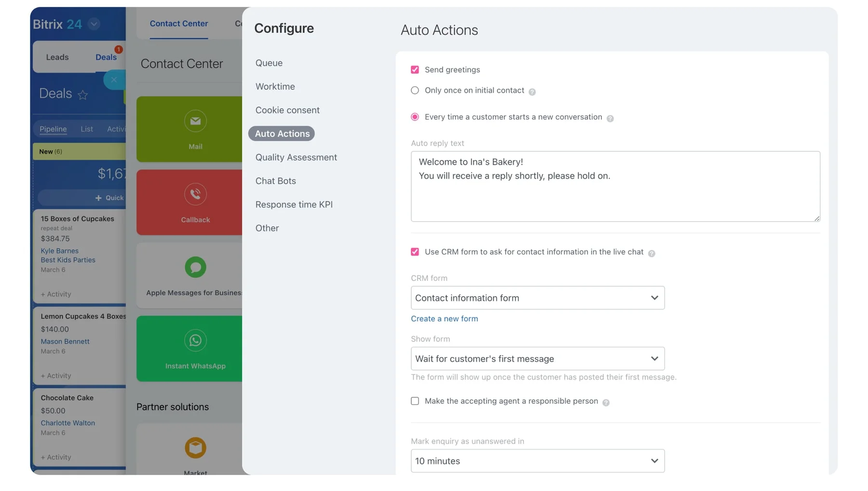Click help icon beside initial contact option
This screenshot has height=491, width=868.
click(x=532, y=92)
